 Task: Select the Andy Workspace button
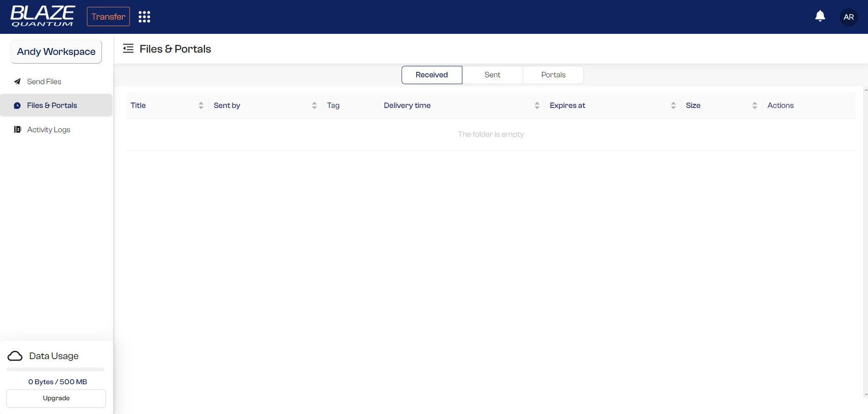point(56,52)
